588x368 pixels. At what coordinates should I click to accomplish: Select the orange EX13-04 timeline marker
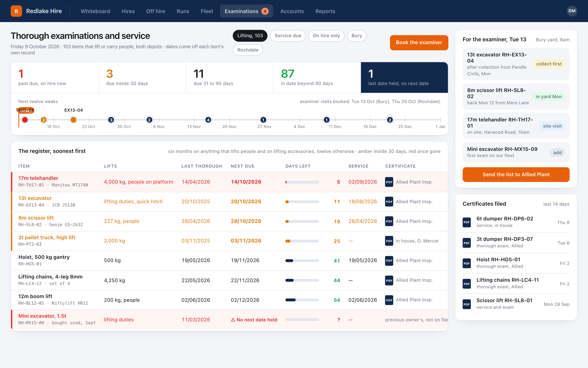click(73, 120)
